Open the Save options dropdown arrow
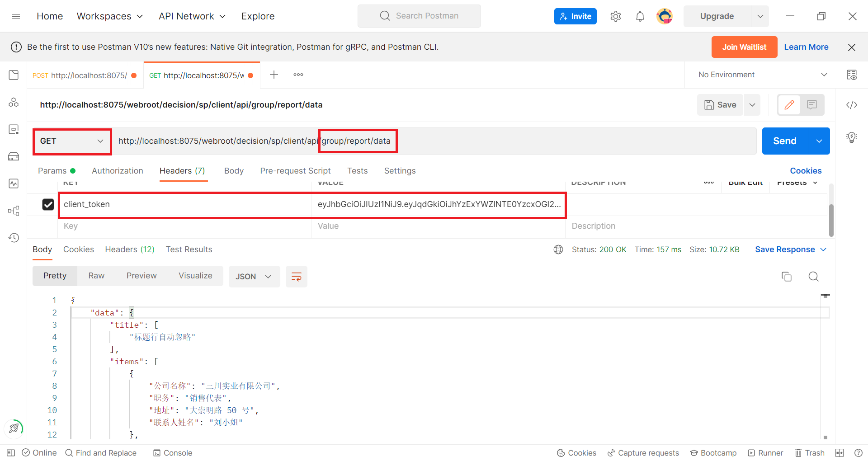The image size is (868, 461). coord(752,105)
